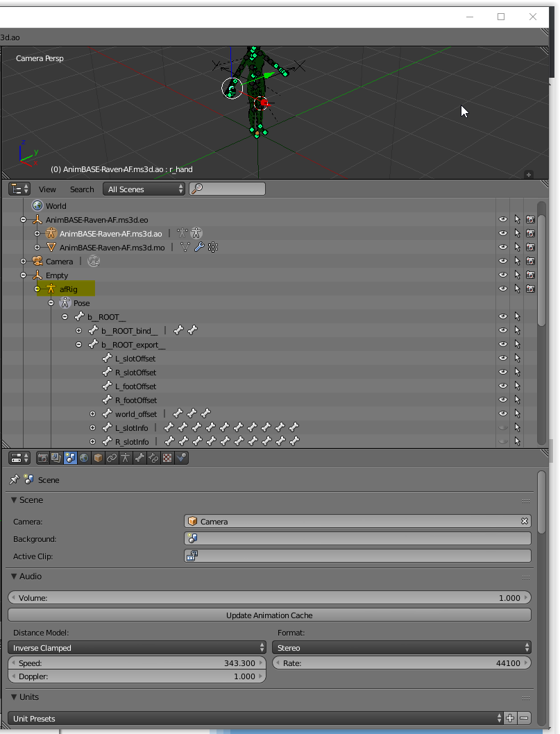
Task: Toggle renderability of the afRig object
Action: (x=530, y=289)
